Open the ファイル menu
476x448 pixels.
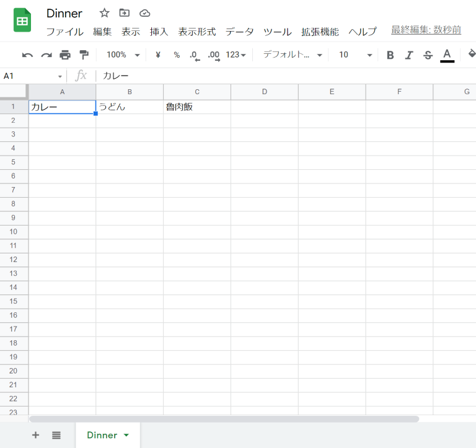64,32
